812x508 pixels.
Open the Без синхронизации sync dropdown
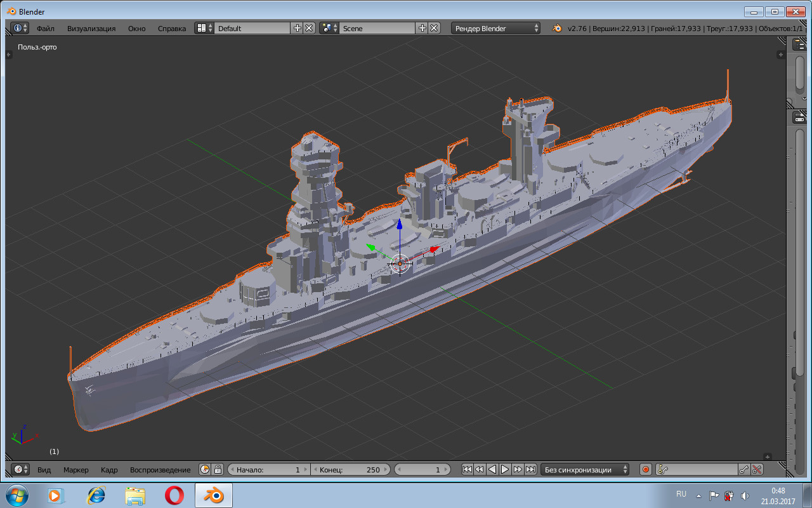(585, 469)
